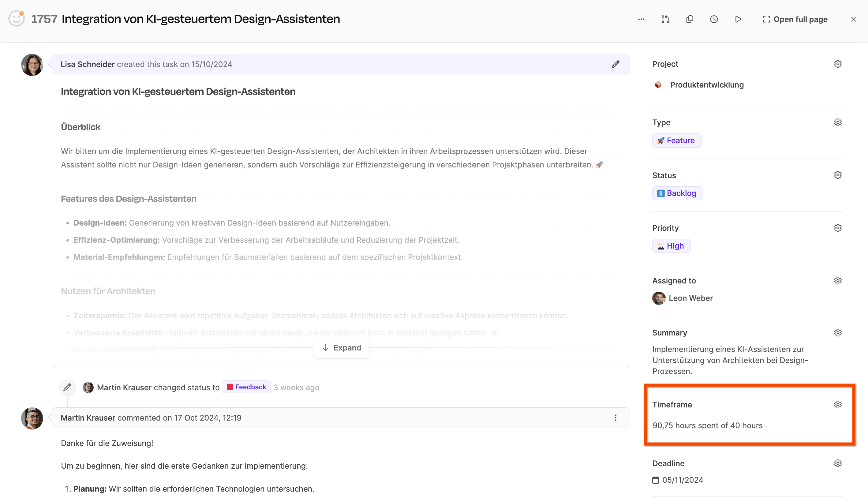
Task: Open the Feature type selector
Action: tap(676, 140)
